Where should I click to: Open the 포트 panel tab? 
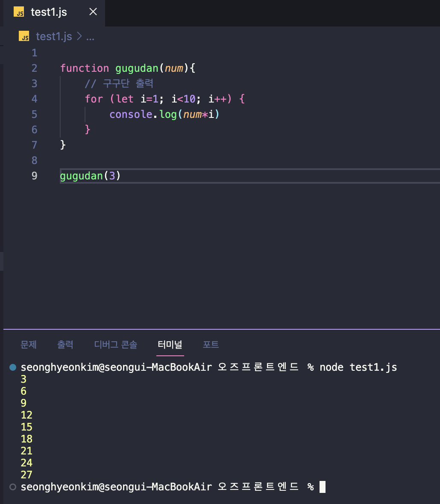(x=211, y=345)
